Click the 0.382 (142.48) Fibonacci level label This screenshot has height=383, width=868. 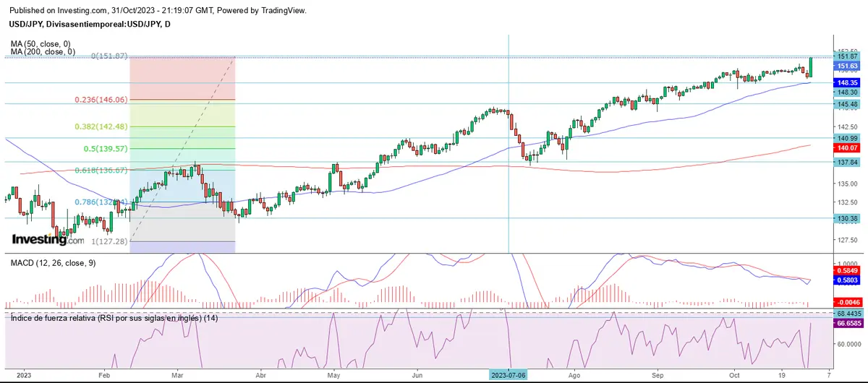coord(101,126)
